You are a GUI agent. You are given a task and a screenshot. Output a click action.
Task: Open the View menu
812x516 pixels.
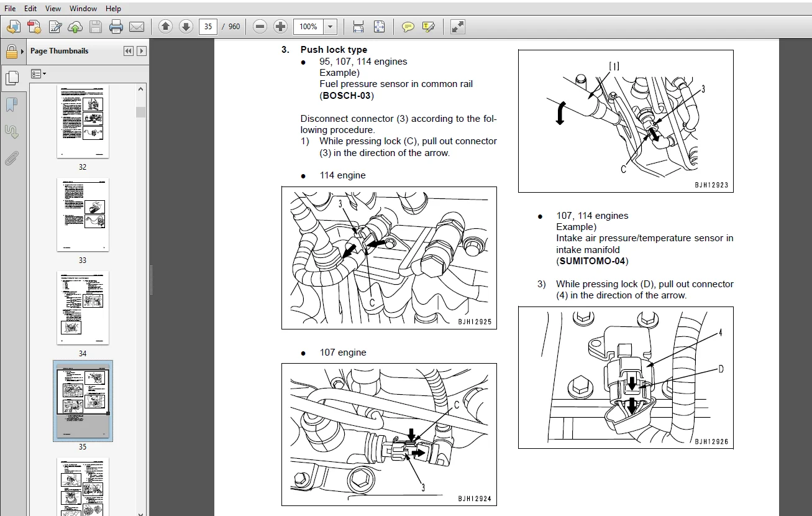(53, 9)
